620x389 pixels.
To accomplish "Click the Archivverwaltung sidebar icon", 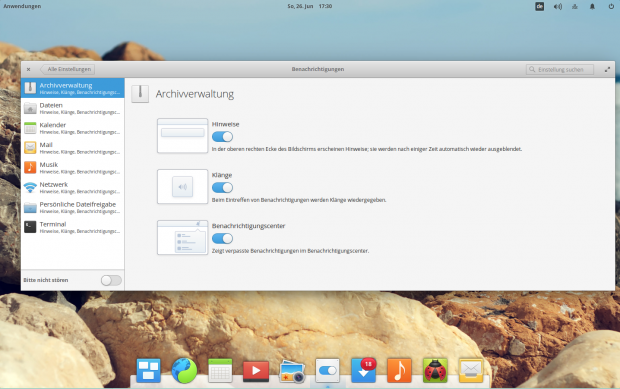I will coord(30,88).
